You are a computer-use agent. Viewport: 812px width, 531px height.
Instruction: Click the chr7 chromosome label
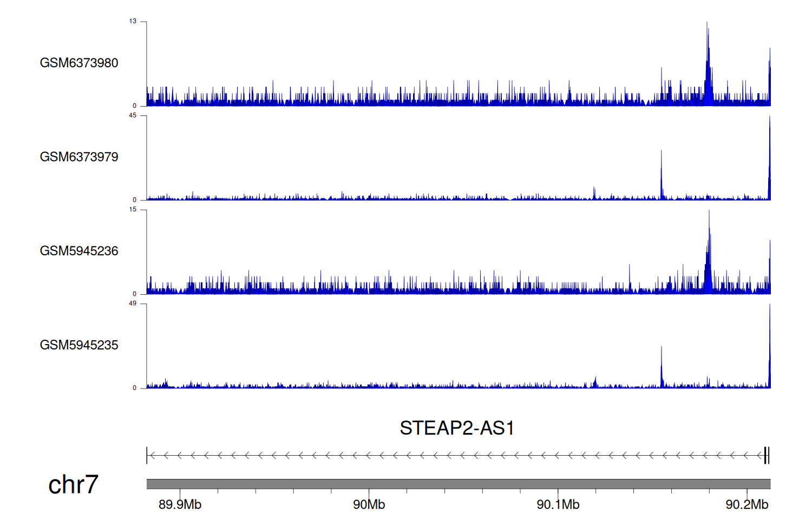(73, 484)
